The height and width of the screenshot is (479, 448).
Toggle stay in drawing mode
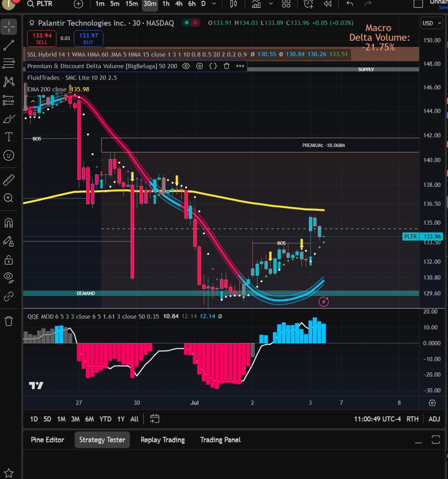[x=9, y=241]
